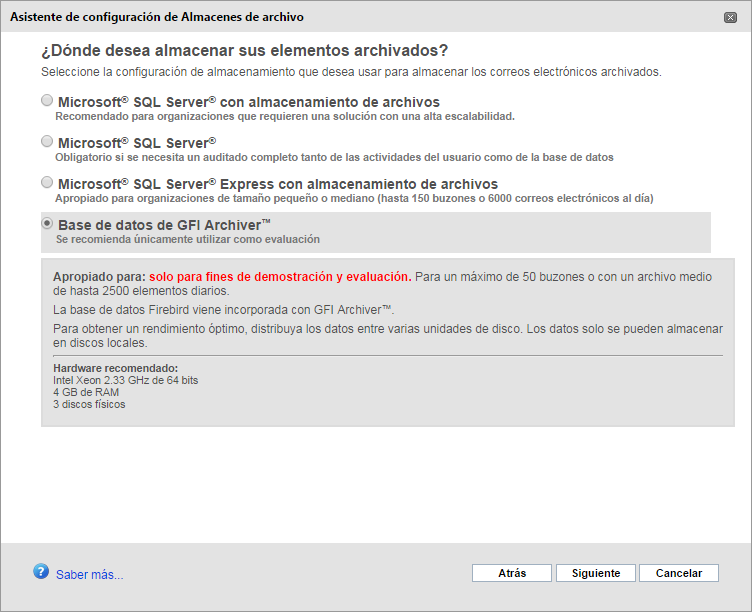This screenshot has height=612, width=752.
Task: Go forward with the Siguiente button
Action: pos(596,573)
